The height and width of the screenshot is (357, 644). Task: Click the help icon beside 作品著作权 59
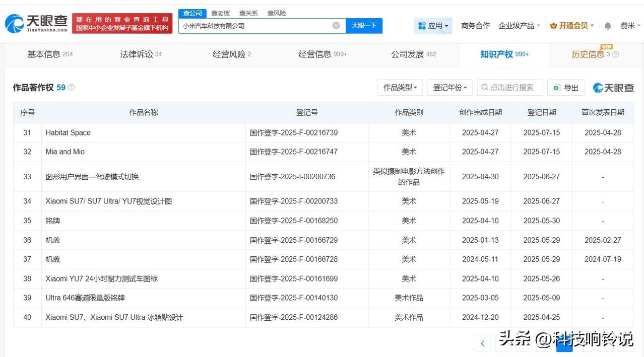coord(72,88)
